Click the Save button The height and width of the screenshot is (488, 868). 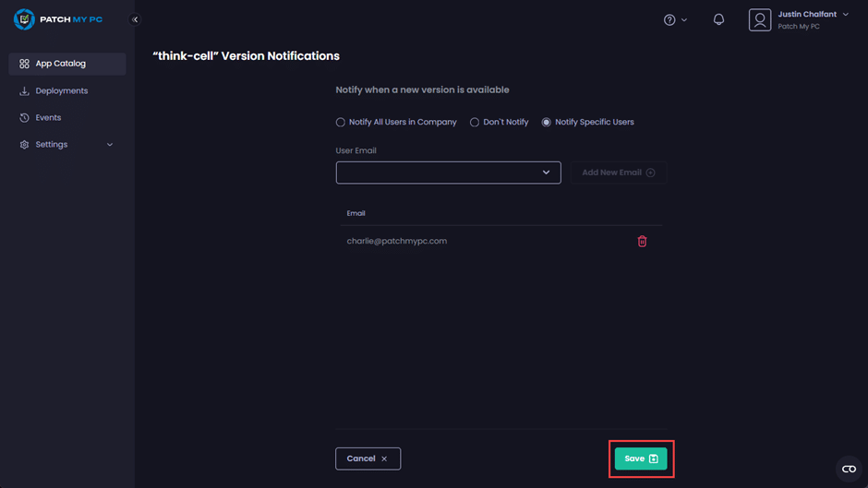coord(641,458)
